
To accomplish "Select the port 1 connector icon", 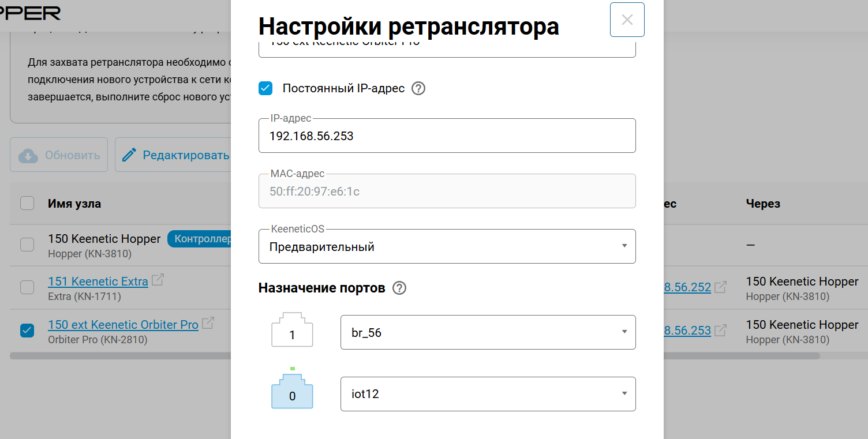I will pos(292,329).
